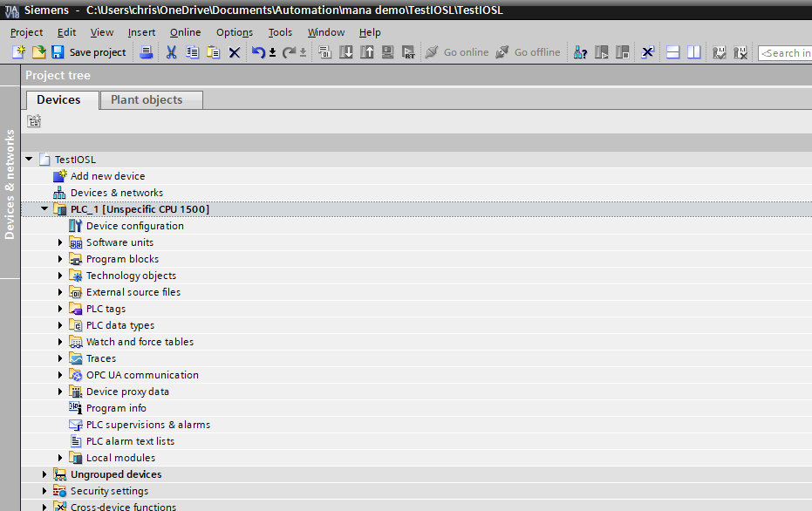This screenshot has height=511, width=812.
Task: Expand the Security settings node
Action: 44,491
